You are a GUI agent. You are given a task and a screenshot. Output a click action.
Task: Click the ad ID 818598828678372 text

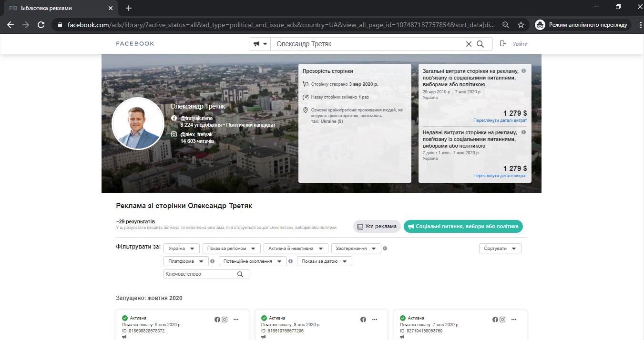tap(143, 331)
